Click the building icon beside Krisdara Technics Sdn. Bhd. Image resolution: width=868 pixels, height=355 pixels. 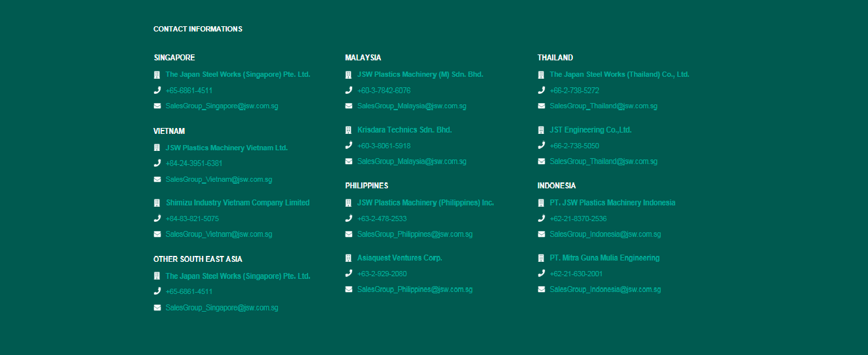point(349,130)
